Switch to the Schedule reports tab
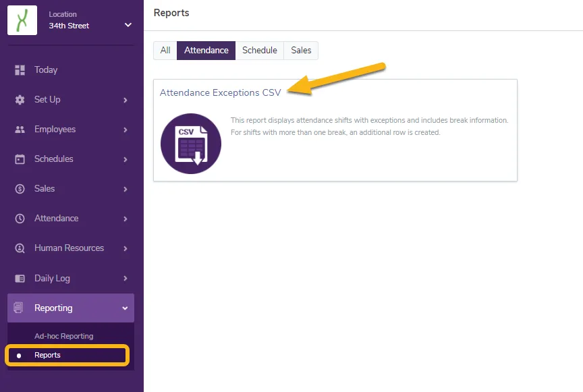 260,50
